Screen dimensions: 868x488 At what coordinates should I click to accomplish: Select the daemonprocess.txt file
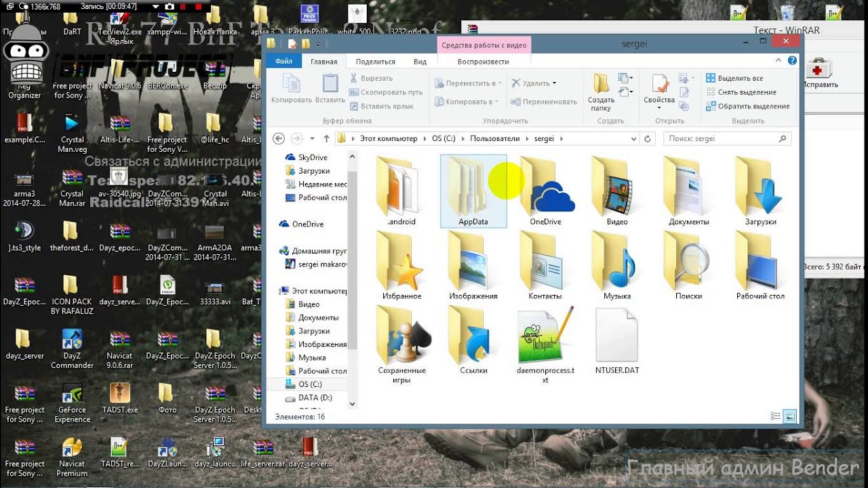[x=545, y=344]
